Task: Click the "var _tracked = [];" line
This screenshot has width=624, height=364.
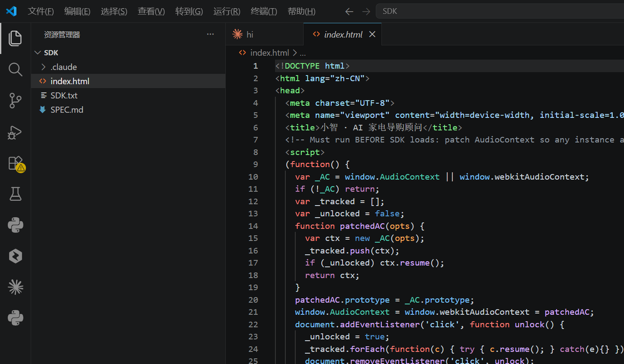Action: [340, 201]
